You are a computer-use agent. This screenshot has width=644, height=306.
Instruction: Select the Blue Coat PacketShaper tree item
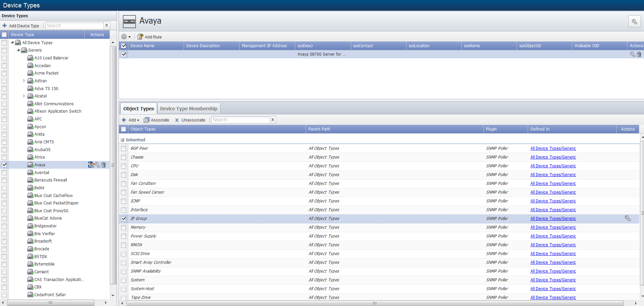coord(56,203)
